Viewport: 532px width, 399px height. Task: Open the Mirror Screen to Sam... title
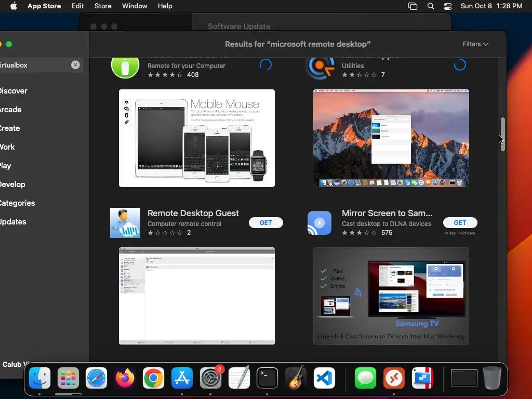coord(387,213)
